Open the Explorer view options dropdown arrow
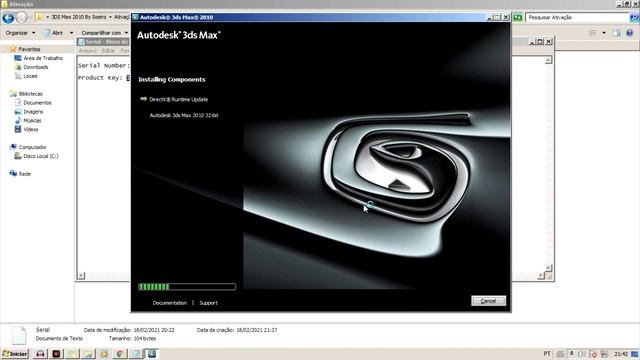The height and width of the screenshot is (360, 640). (x=604, y=33)
